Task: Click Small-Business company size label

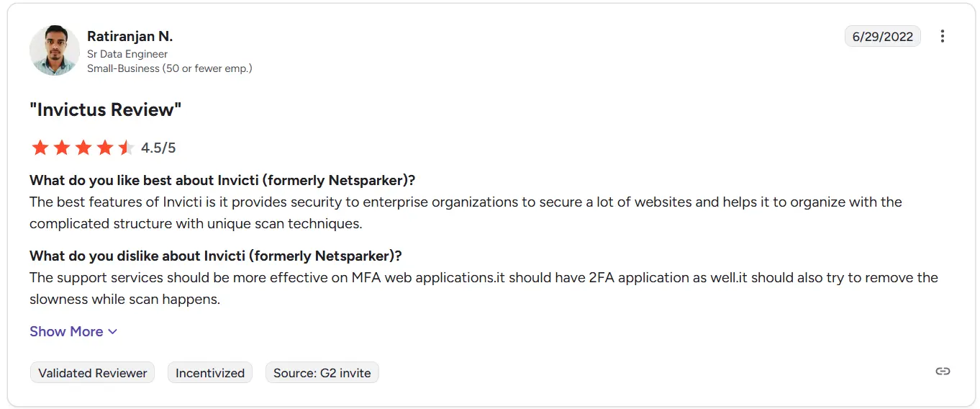Action: [170, 68]
